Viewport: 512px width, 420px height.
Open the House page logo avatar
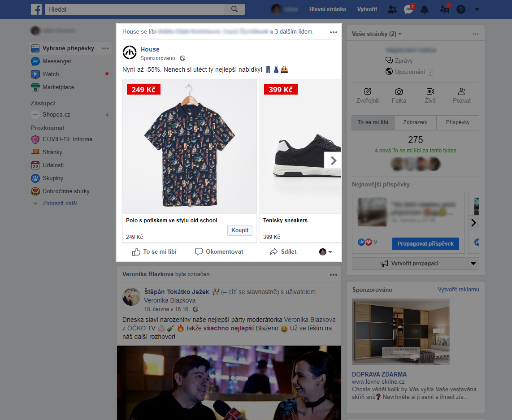pyautogui.click(x=129, y=52)
